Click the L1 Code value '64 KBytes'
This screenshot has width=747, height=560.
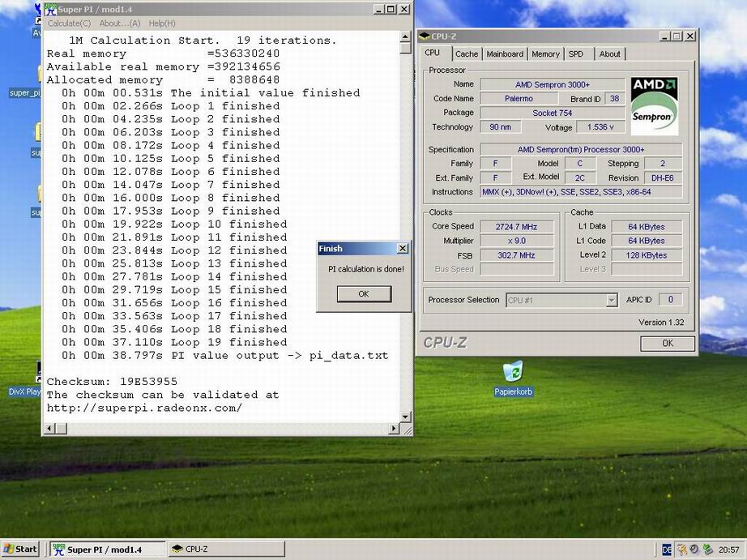click(647, 241)
